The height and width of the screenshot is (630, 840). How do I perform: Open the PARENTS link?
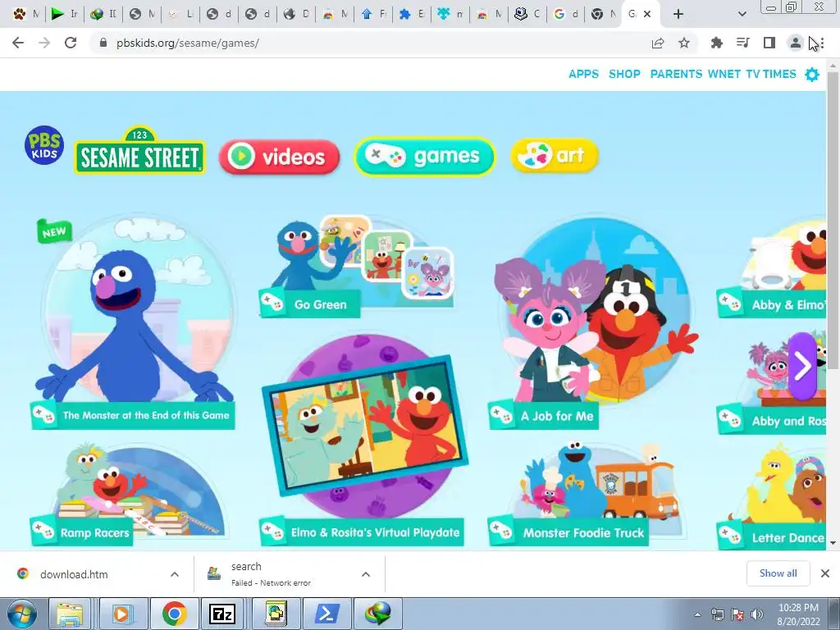[676, 74]
